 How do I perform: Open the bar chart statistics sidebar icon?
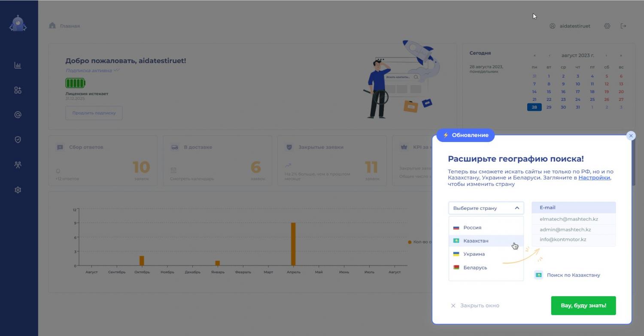pyautogui.click(x=18, y=65)
